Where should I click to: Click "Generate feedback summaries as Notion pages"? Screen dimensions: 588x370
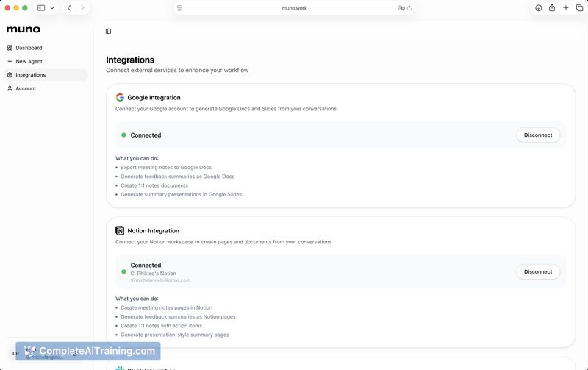click(178, 317)
